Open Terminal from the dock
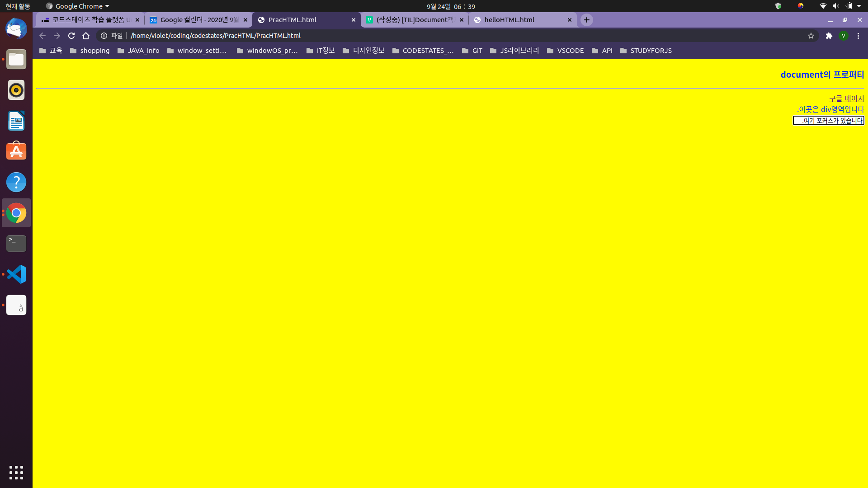868x488 pixels. click(x=16, y=244)
